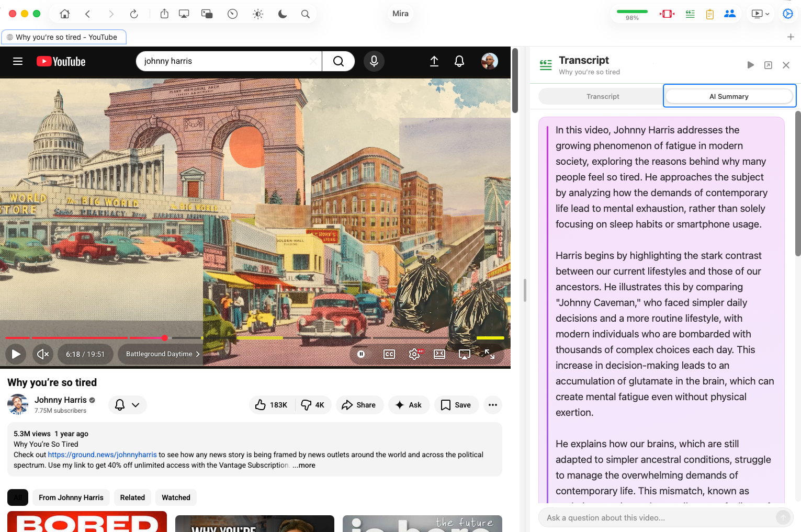This screenshot has height=532, width=801.
Task: Seek the video progress bar
Action: [255, 338]
